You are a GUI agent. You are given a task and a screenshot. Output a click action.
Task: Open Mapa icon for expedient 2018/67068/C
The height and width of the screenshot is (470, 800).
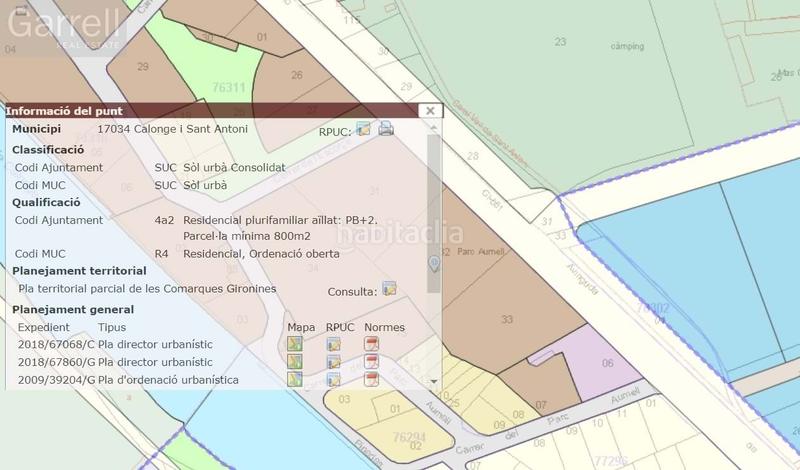click(294, 344)
